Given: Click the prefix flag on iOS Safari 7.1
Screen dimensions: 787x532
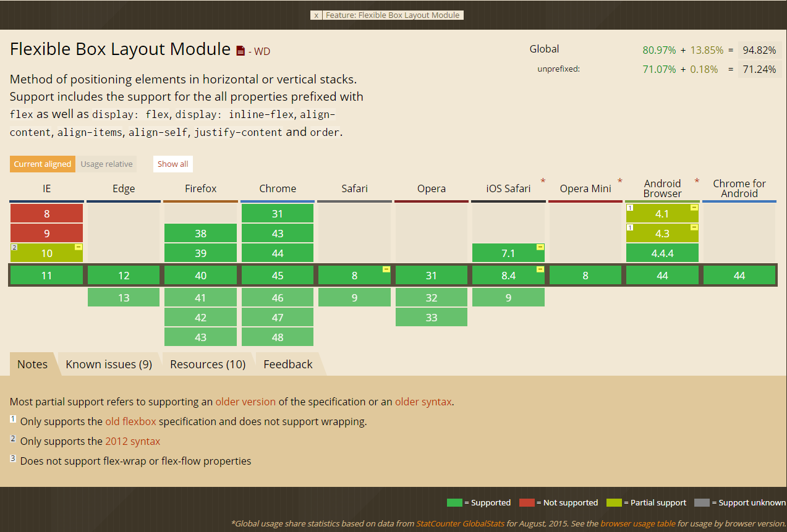Looking at the screenshot, I should click(540, 247).
